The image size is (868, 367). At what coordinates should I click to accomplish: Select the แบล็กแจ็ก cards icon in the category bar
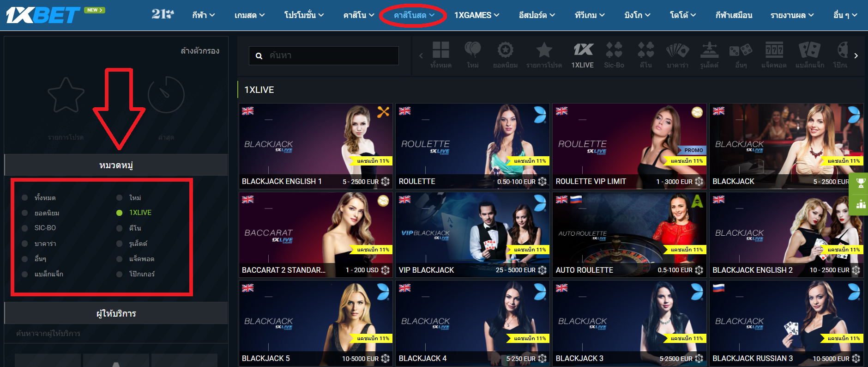[x=809, y=50]
